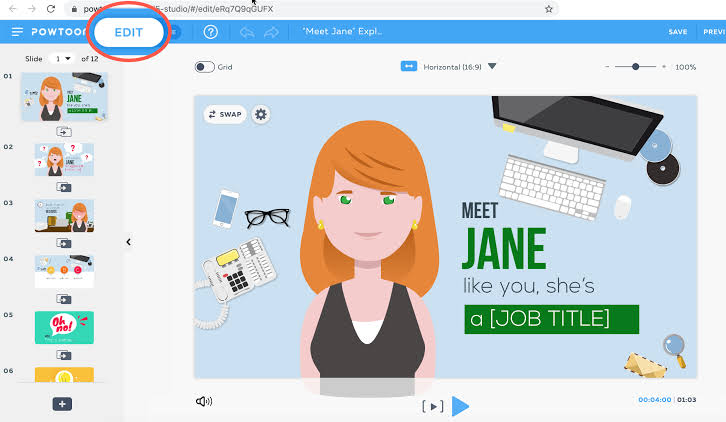Screen dimensions: 726x422
Task: Click transition icon below slide 01
Action: [64, 132]
